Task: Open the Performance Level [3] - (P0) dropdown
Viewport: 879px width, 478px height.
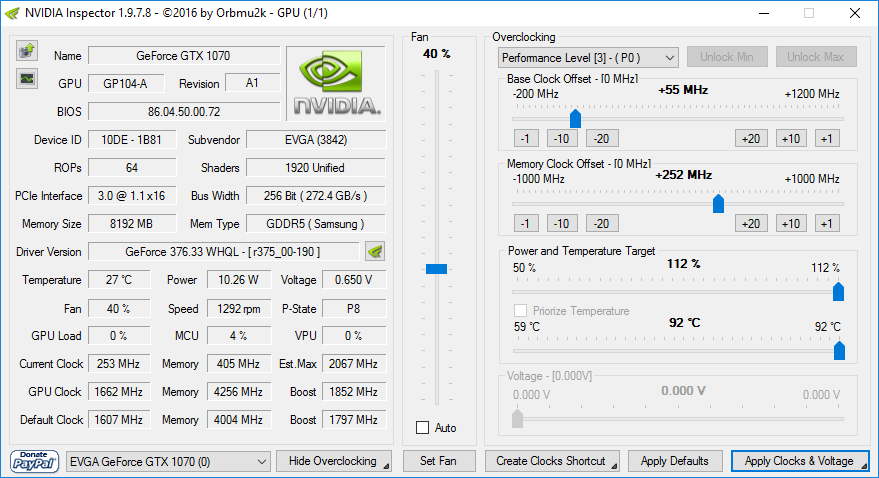Action: tap(587, 58)
